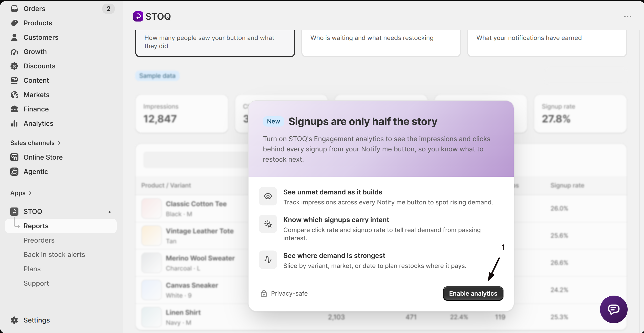Select the 'notifications have earned' report tab
This screenshot has height=333, width=644.
[547, 43]
